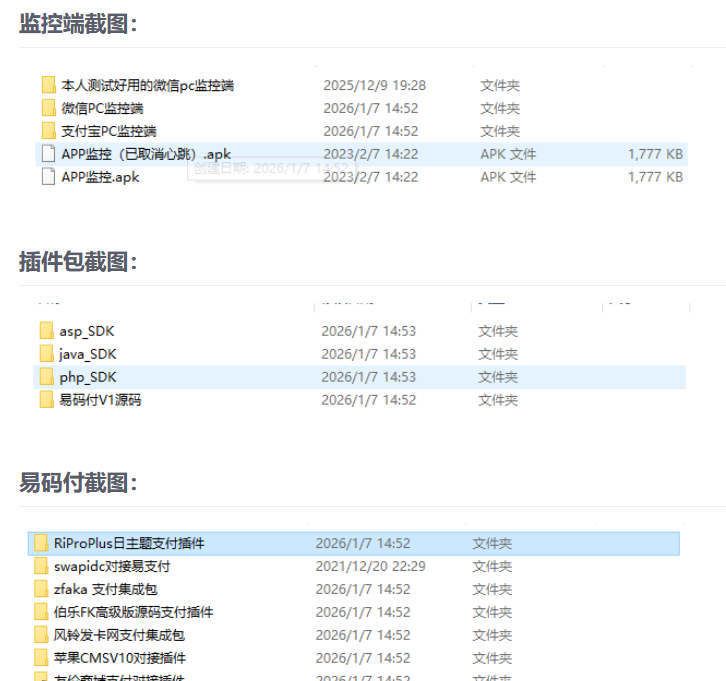The width and height of the screenshot is (726, 681).
Task: Click the date in zfaka 支付集成包 row
Action: [363, 589]
